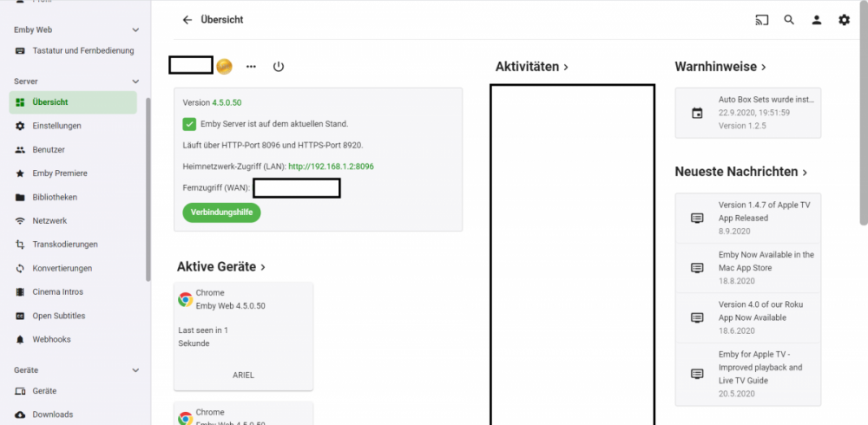This screenshot has height=425, width=868.
Task: Click the gold Emby Premiere coin icon
Action: [x=224, y=66]
